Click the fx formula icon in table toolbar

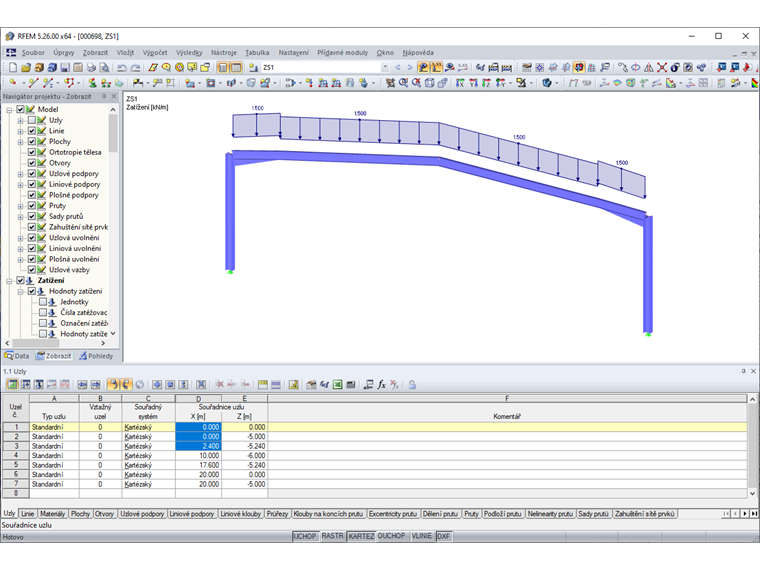[381, 384]
